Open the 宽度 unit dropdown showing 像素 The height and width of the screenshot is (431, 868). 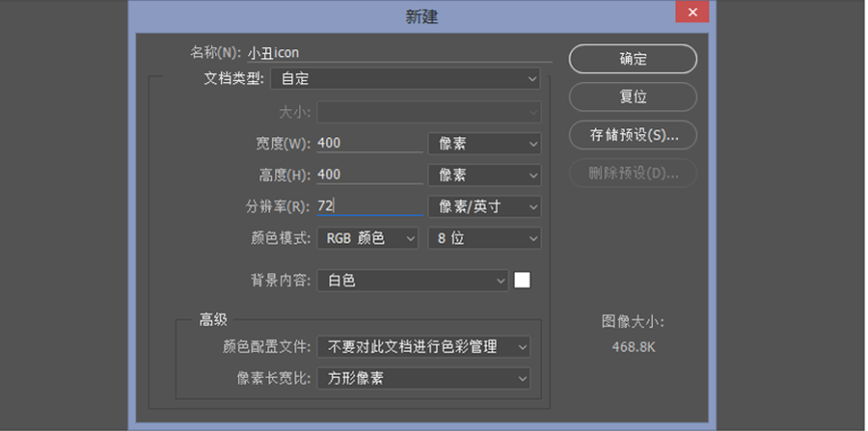point(484,144)
